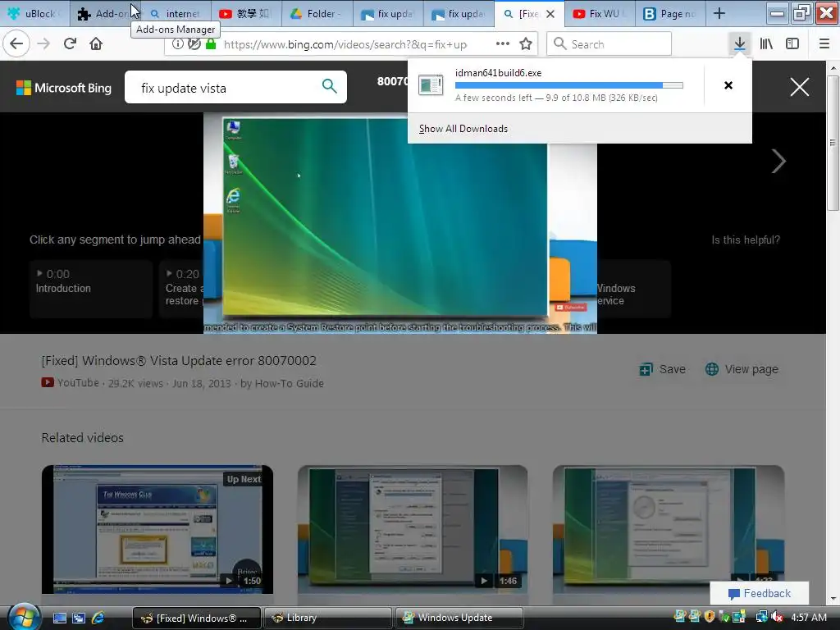Click Show desktop quick launch icon

click(59, 618)
